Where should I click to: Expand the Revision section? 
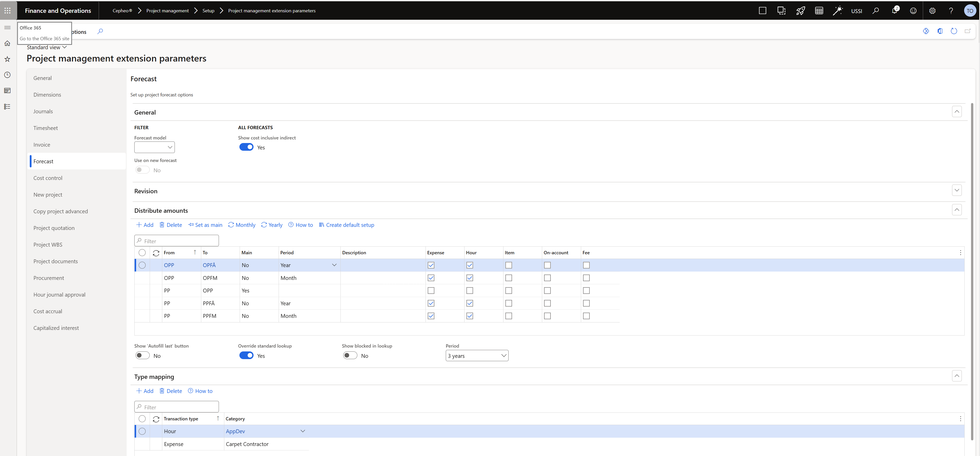tap(956, 190)
